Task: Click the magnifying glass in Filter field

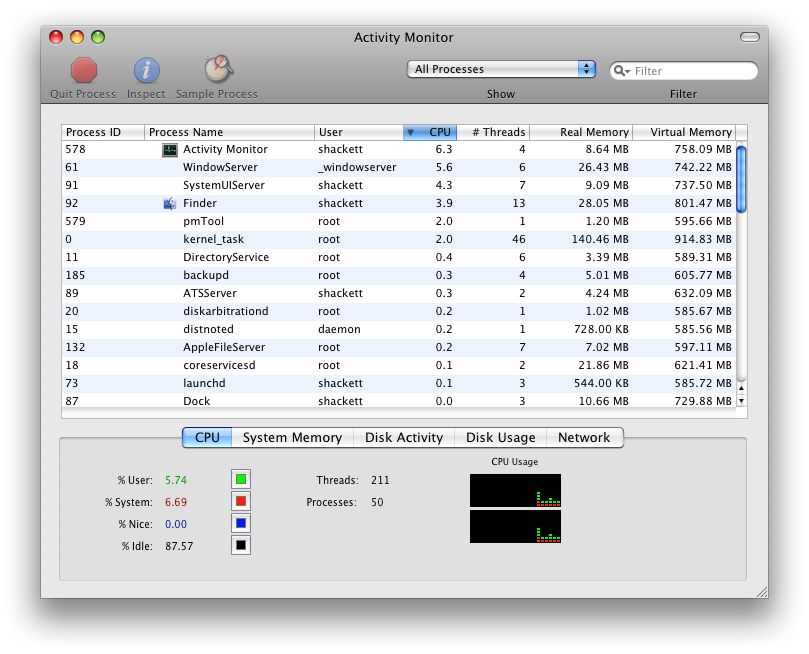Action: pos(622,71)
